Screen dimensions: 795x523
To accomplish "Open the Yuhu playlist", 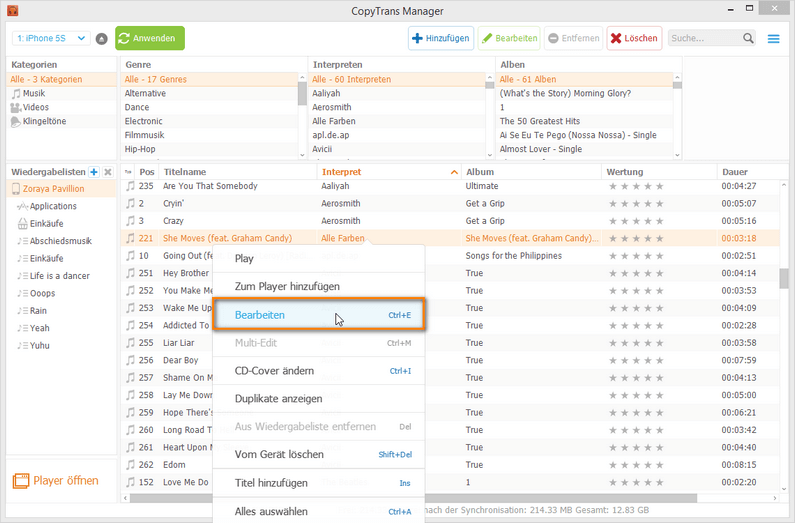I will click(39, 346).
